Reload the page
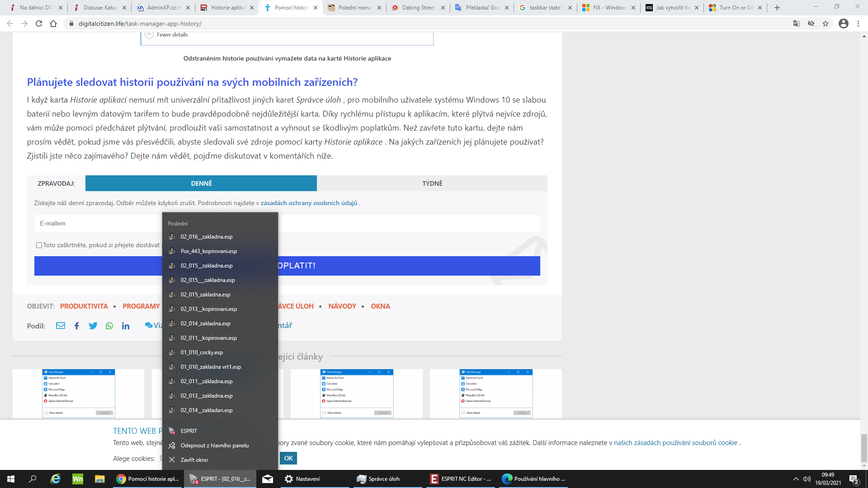 39,23
